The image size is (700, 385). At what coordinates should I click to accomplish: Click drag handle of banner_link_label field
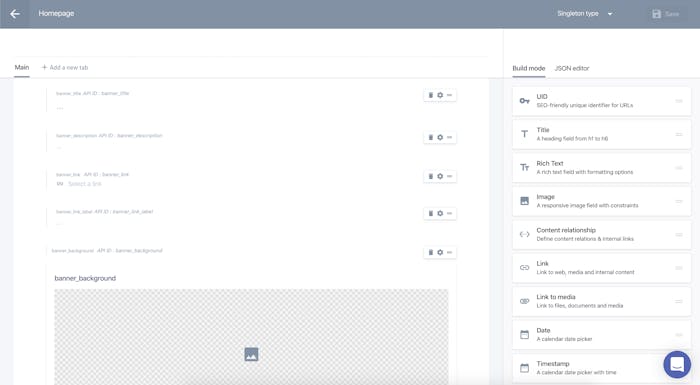click(x=450, y=213)
